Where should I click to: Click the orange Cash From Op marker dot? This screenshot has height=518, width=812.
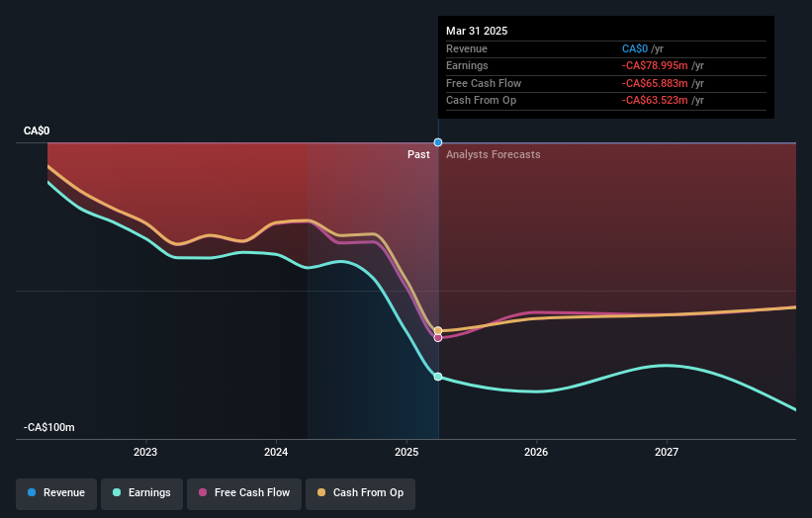[438, 331]
